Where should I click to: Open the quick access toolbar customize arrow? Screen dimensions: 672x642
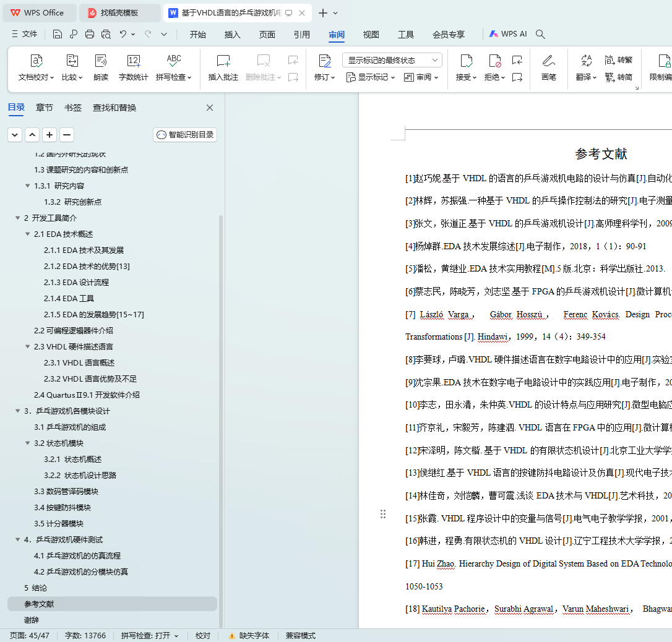tap(164, 34)
